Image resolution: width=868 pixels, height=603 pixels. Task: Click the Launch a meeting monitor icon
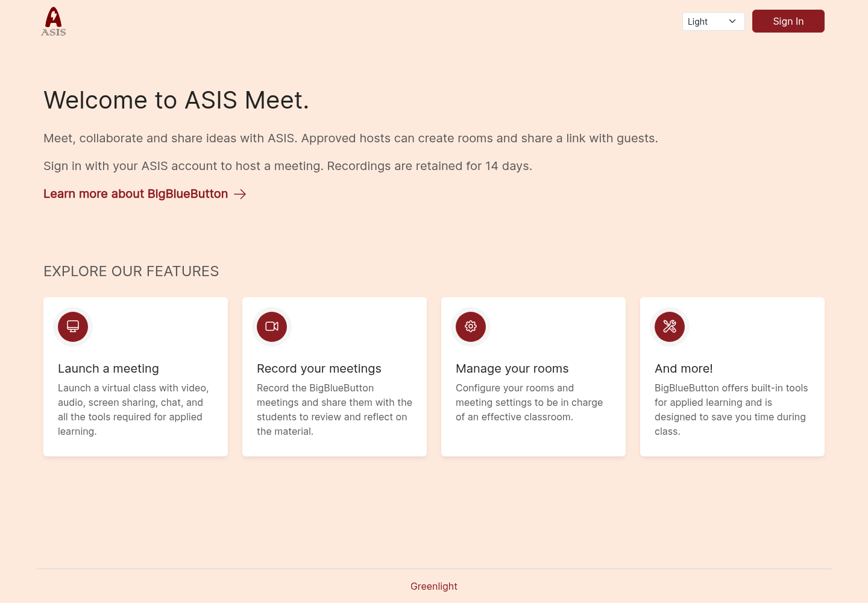pos(73,326)
